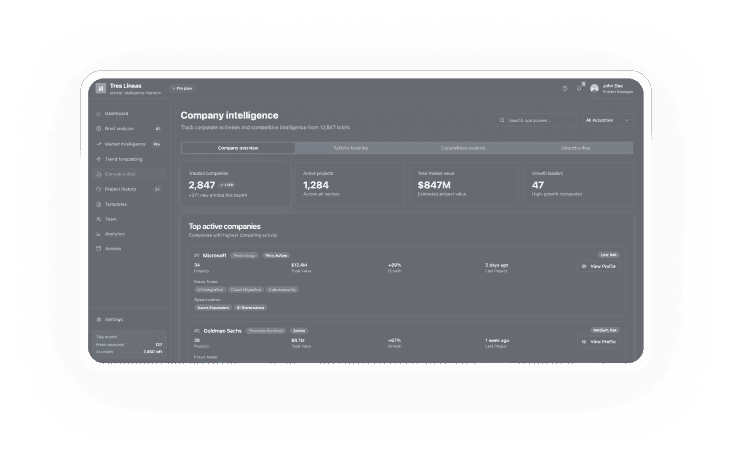Click the Azure Expansion opportunity tag
The width and height of the screenshot is (732, 462).
pyautogui.click(x=213, y=308)
